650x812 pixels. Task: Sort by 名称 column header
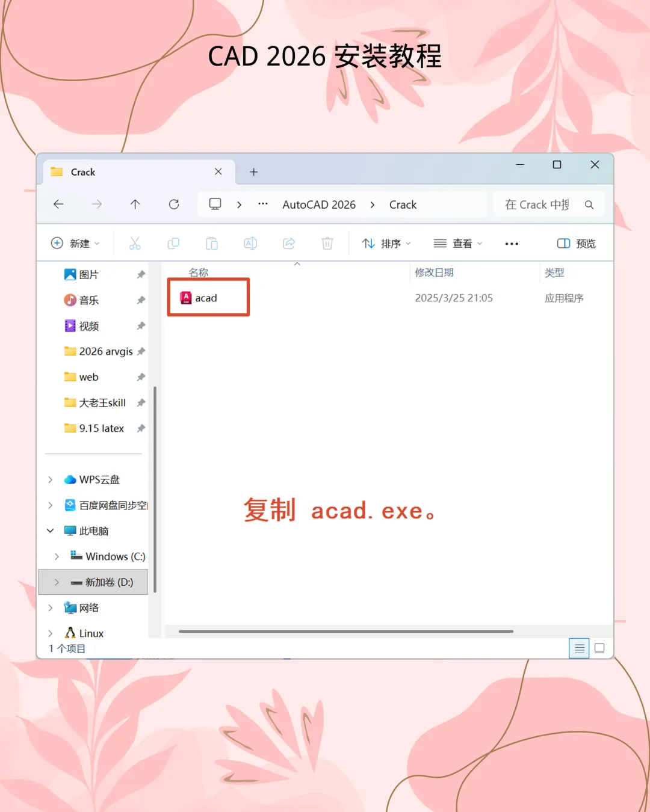199,272
